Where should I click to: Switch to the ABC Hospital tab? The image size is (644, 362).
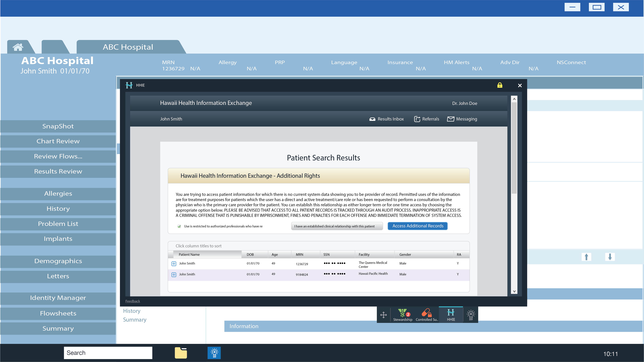click(128, 47)
